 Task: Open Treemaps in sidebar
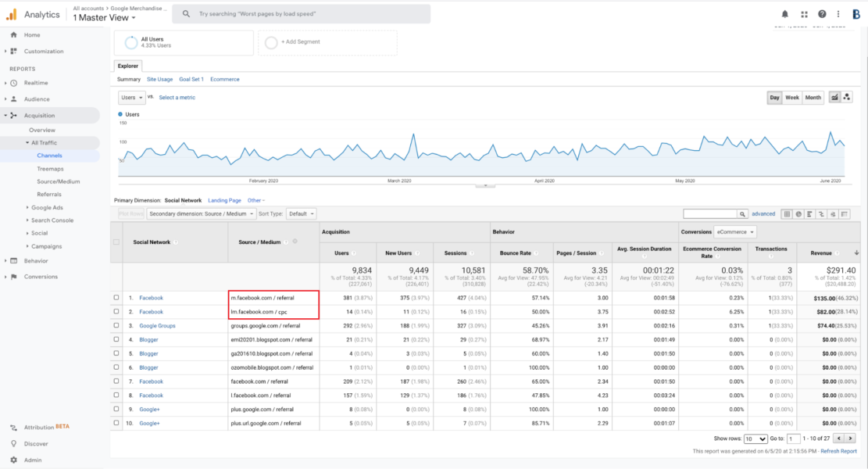click(x=50, y=169)
